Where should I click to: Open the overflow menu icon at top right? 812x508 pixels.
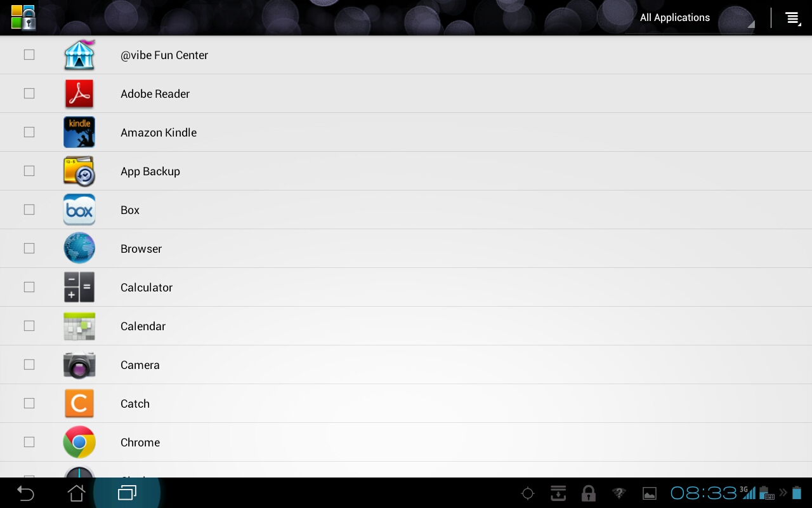[x=792, y=18]
